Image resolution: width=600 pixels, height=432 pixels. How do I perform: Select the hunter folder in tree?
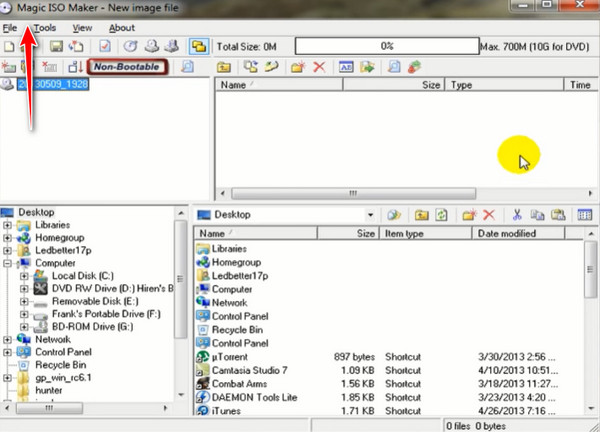49,390
